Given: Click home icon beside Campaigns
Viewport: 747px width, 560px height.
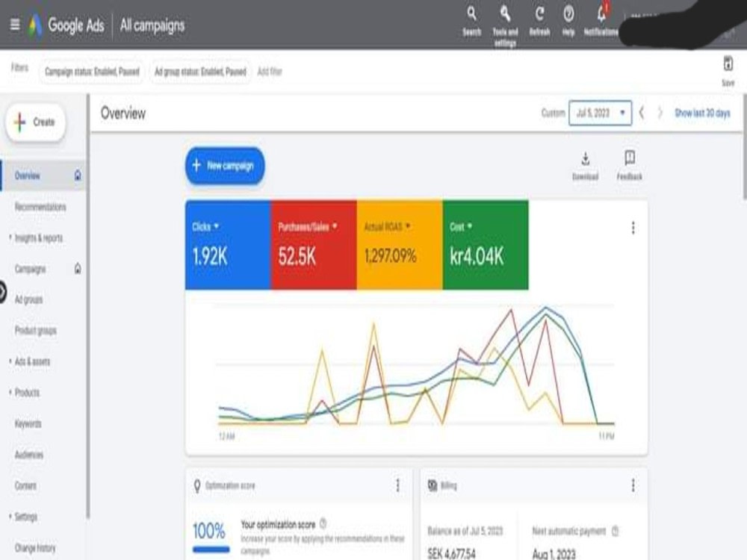Looking at the screenshot, I should coord(78,269).
